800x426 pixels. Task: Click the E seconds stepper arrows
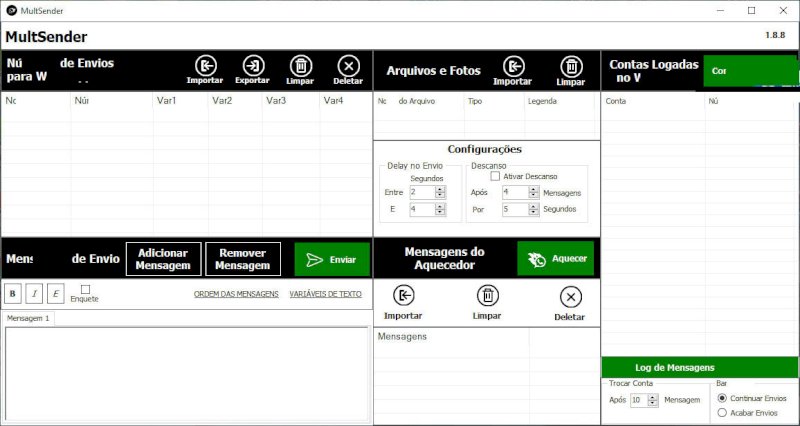tap(440, 209)
